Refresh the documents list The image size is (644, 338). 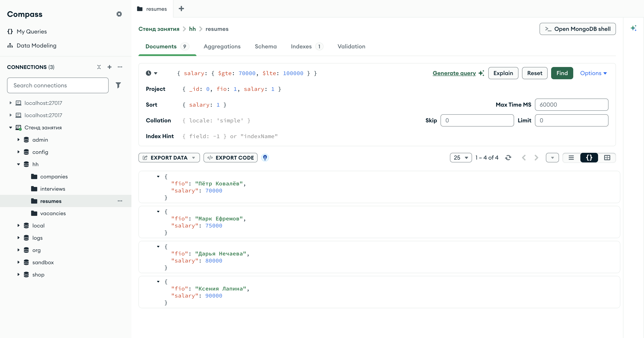508,158
